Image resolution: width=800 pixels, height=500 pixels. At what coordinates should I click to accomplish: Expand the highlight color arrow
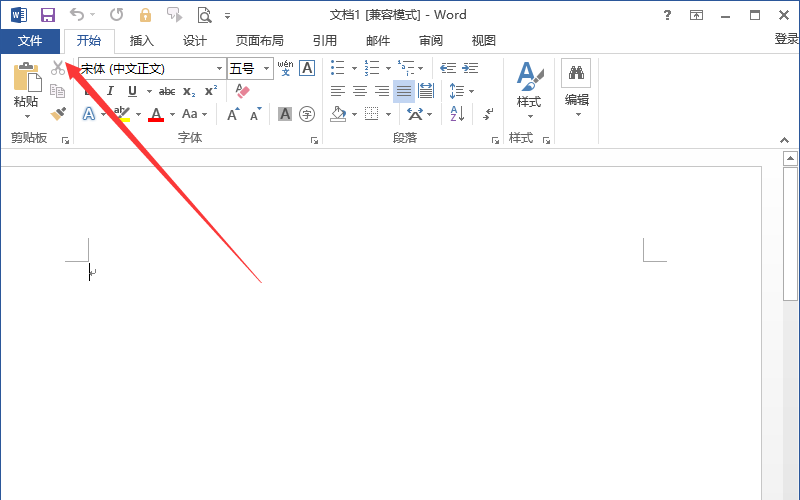point(138,114)
